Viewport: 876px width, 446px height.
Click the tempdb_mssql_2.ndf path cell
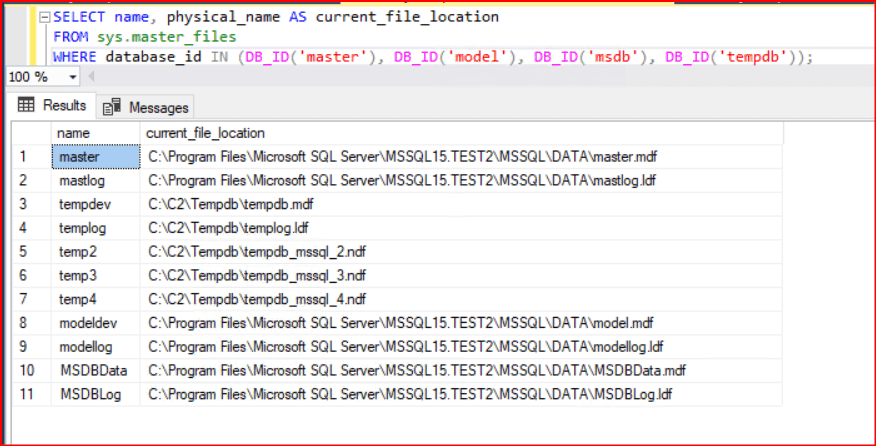257,252
